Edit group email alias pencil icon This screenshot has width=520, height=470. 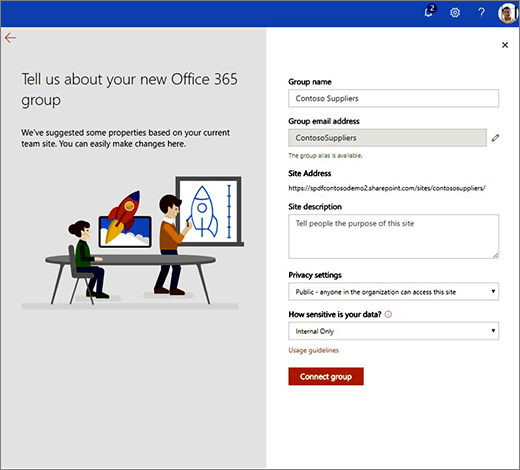(x=495, y=138)
